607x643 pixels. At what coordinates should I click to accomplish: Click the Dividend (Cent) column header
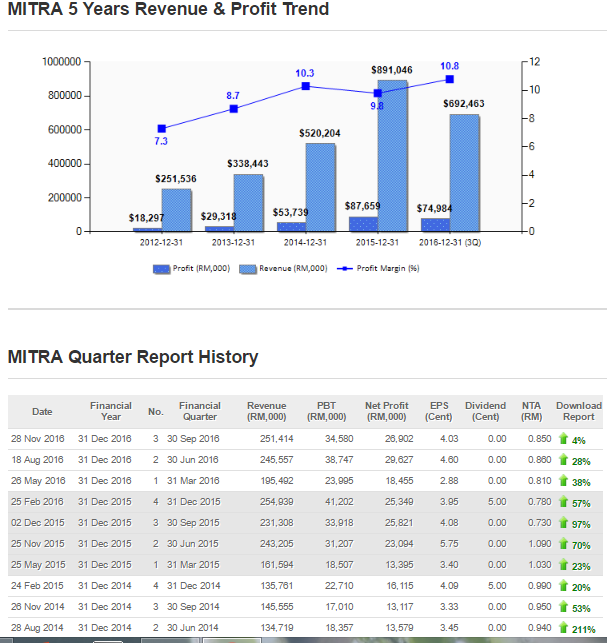pos(485,411)
